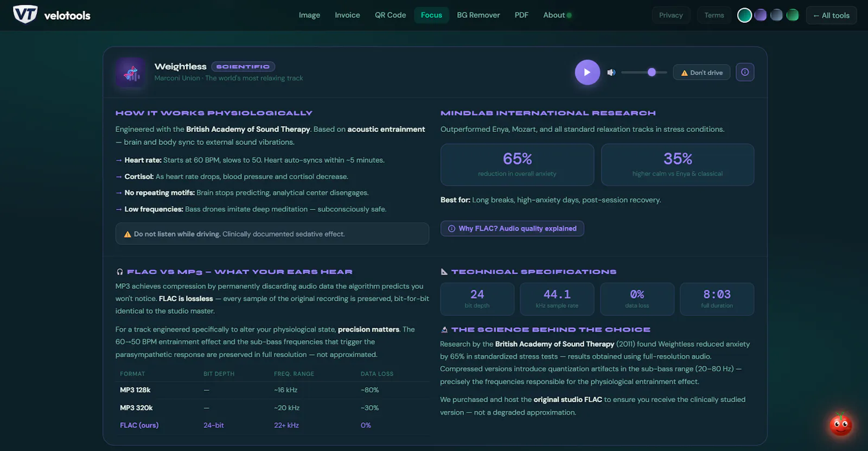Viewport: 868px width, 451px height.
Task: Click the headphones icon beside FLAC vs MP3
Action: (x=119, y=272)
